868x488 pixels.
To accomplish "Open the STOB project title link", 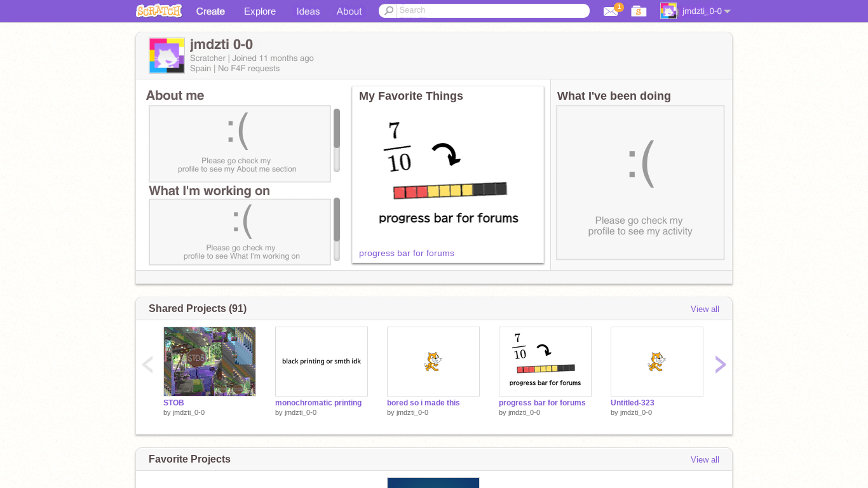I will pyautogui.click(x=173, y=403).
